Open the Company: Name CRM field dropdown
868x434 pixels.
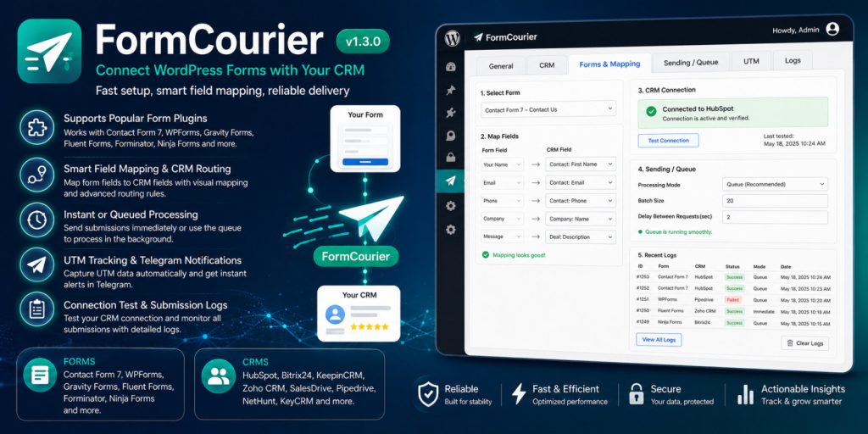click(x=581, y=219)
